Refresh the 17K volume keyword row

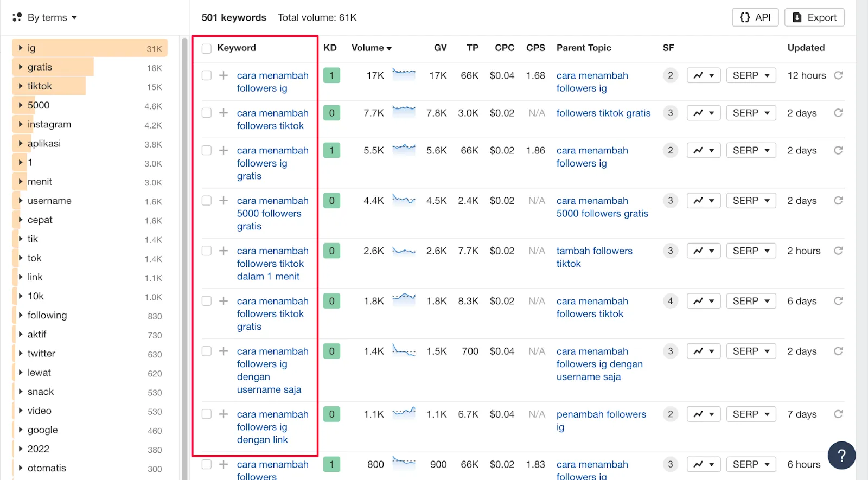pyautogui.click(x=838, y=75)
